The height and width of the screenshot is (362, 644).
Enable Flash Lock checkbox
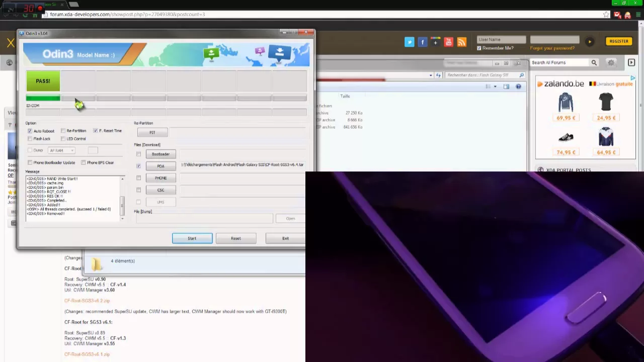pyautogui.click(x=30, y=139)
